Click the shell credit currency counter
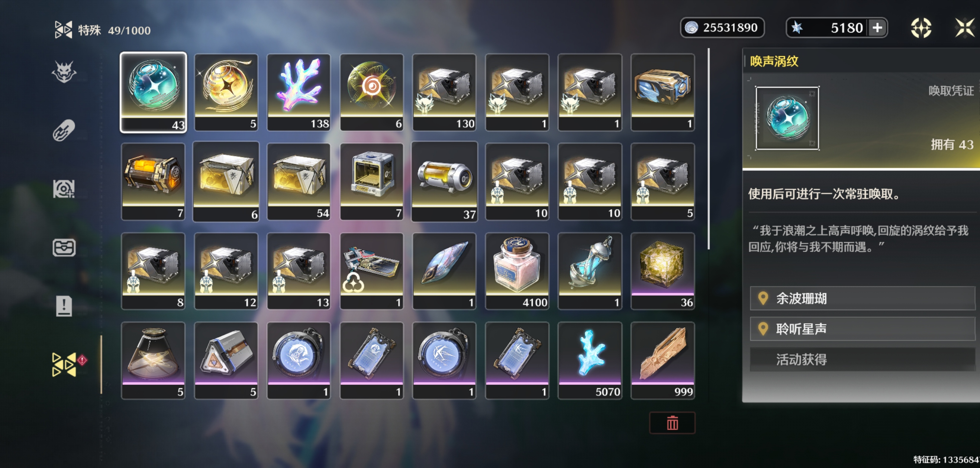Viewport: 980px width, 468px height. point(722,28)
